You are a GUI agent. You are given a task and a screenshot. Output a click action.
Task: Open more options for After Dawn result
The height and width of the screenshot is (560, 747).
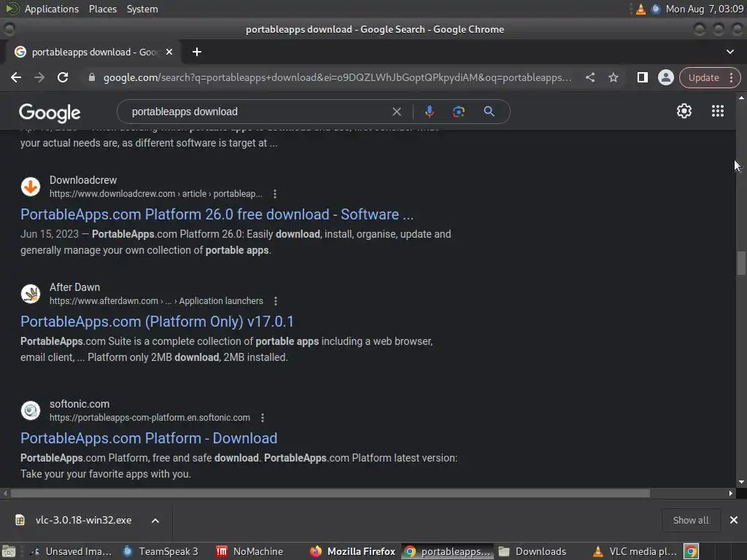point(275,301)
